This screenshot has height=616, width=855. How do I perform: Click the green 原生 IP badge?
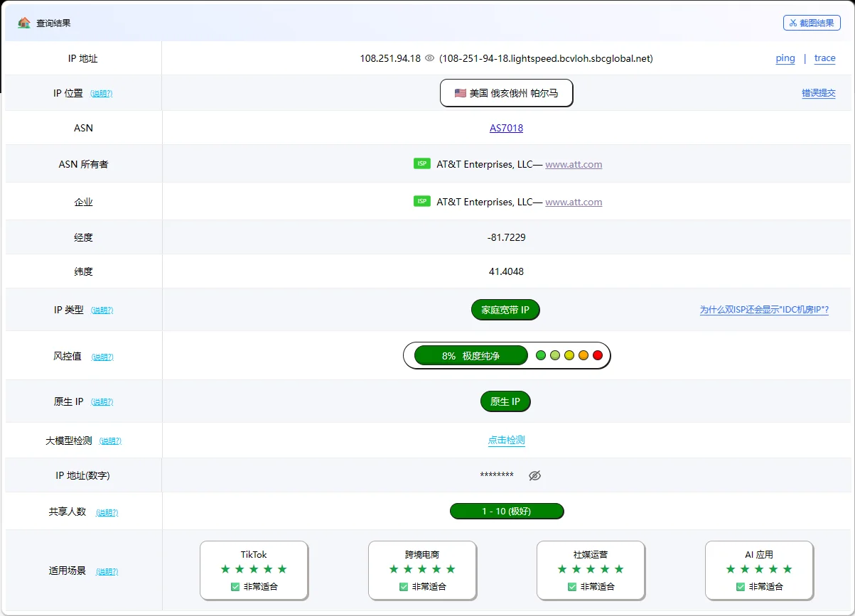(x=505, y=401)
